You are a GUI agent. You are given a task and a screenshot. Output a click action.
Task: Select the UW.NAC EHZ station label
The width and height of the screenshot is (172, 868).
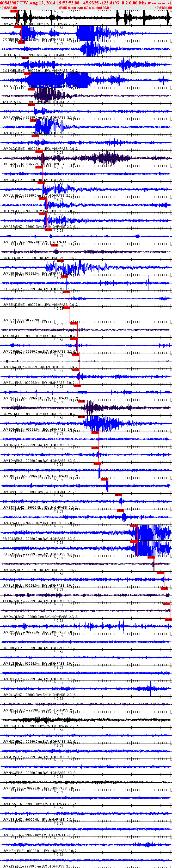pos(39,773)
